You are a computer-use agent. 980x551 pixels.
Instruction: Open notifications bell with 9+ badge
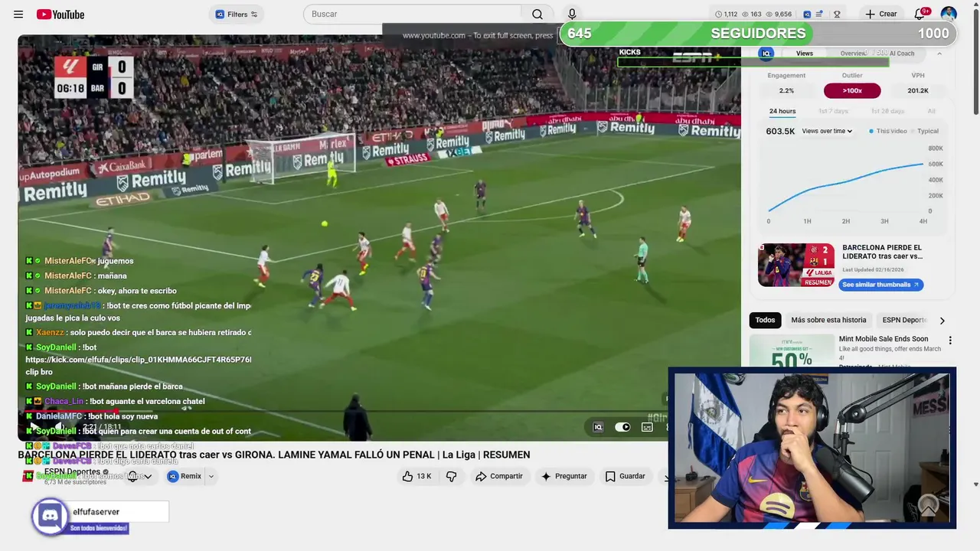920,15
